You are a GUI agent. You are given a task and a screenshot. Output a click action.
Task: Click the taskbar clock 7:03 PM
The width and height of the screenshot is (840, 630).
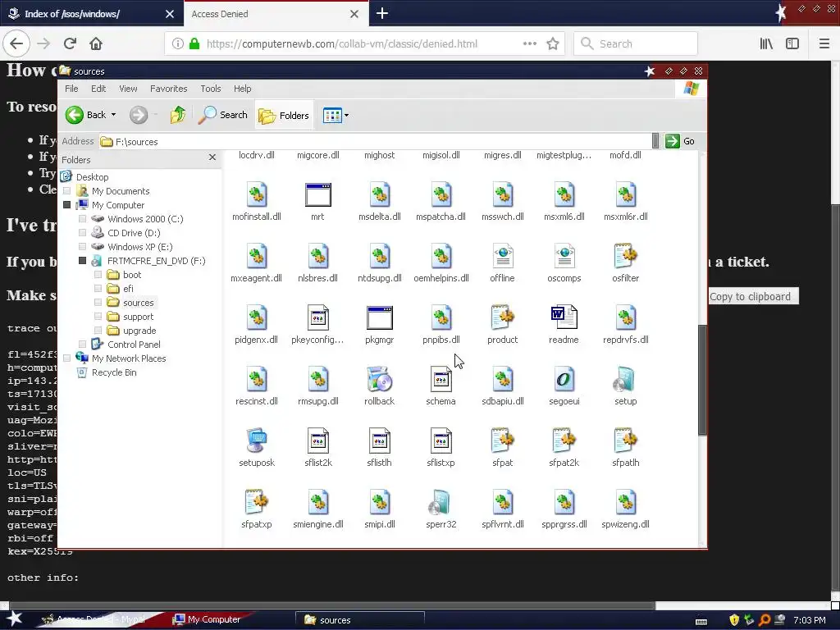pyautogui.click(x=810, y=620)
